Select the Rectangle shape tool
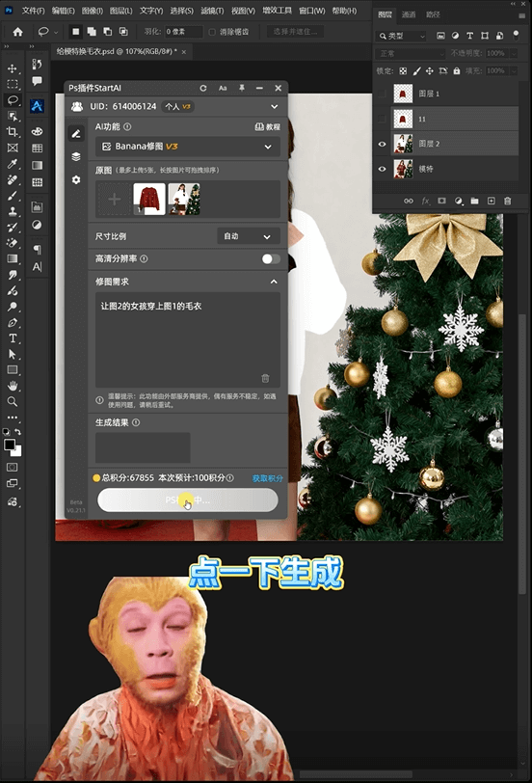The width and height of the screenshot is (532, 783). point(13,370)
